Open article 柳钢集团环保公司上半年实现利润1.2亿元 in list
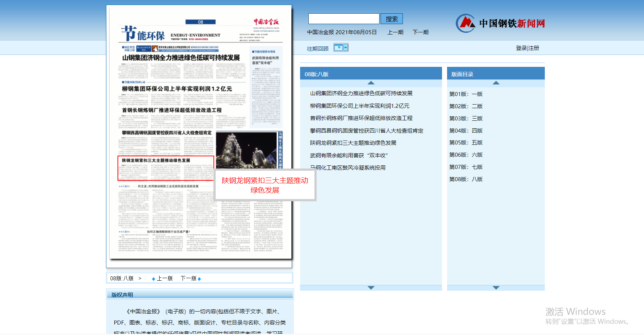This screenshot has height=336, width=644. [360, 106]
